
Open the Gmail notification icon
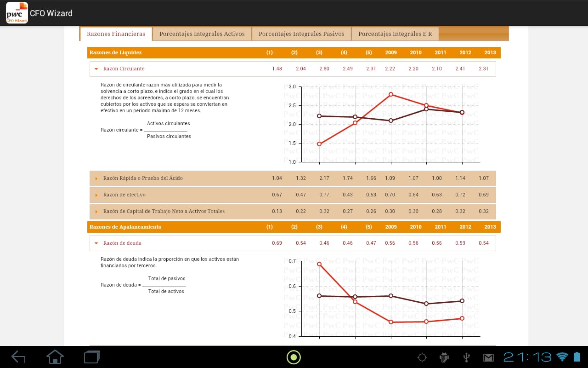click(488, 357)
